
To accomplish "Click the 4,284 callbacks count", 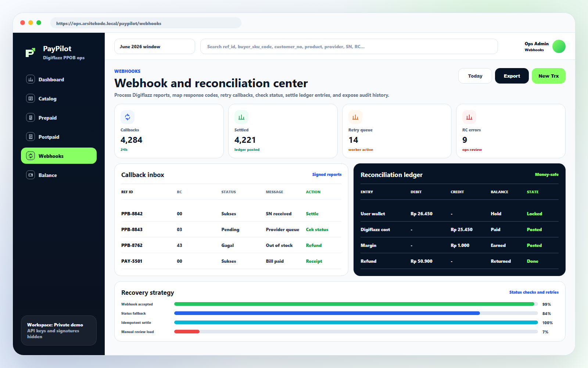I will tap(131, 140).
